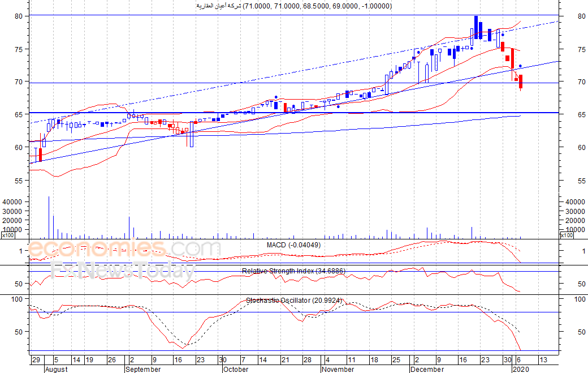Select the '2020' year label

coord(521,369)
